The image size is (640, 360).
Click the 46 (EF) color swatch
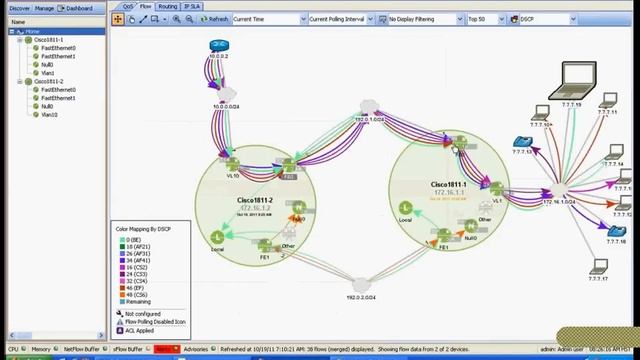(122, 288)
